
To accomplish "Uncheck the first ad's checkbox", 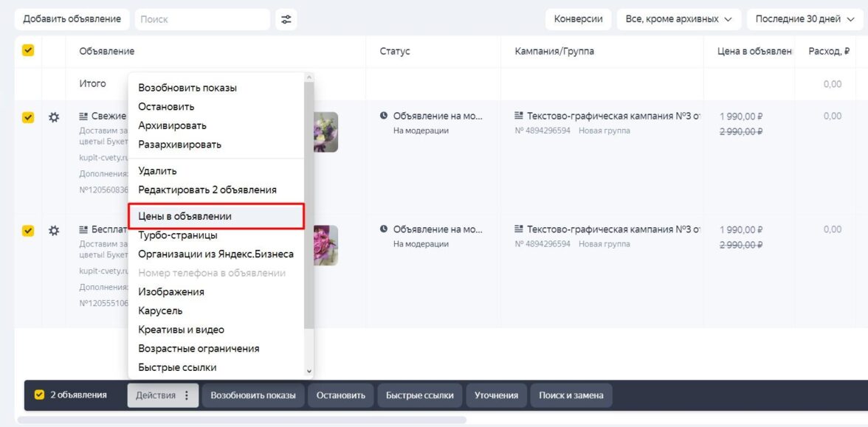I will (x=28, y=117).
